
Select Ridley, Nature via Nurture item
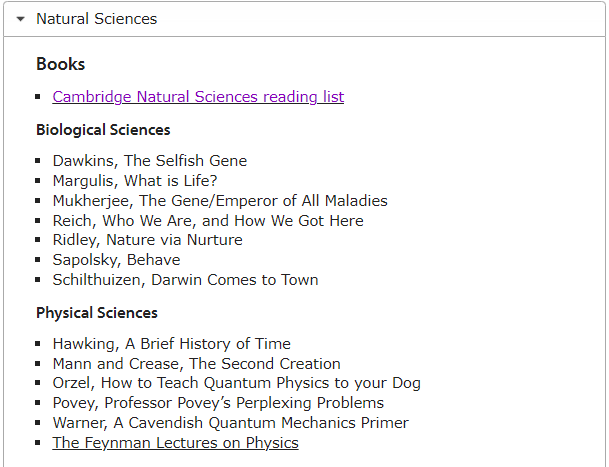pyautogui.click(x=148, y=240)
